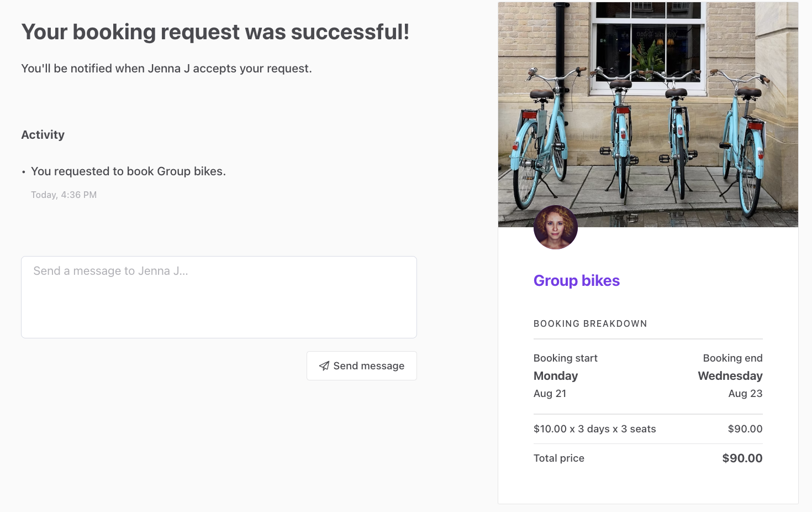Click the Booking start label
Viewport: 812px width, 512px height.
click(x=565, y=358)
